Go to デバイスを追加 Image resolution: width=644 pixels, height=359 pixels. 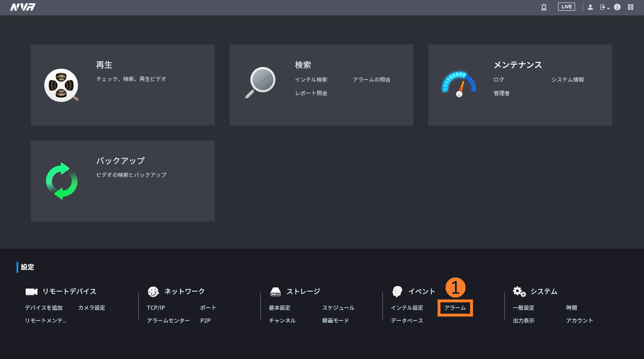pos(44,308)
